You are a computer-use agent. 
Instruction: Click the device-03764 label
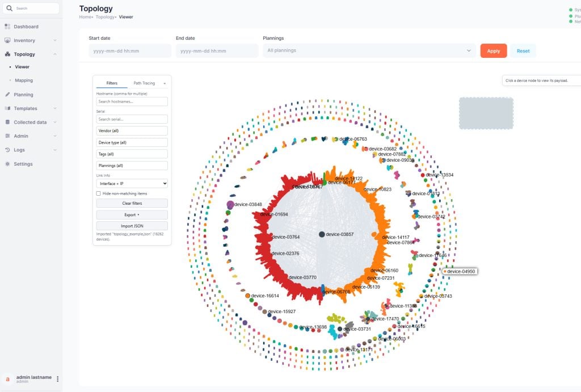click(286, 237)
